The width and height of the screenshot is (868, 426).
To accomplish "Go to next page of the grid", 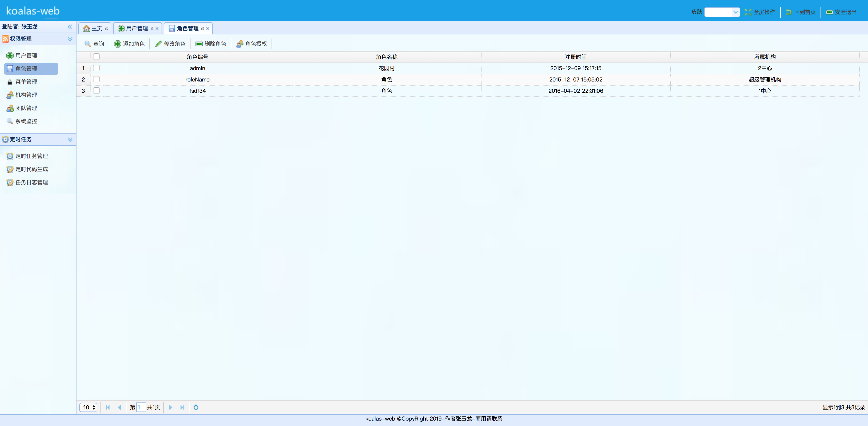I will coord(171,407).
